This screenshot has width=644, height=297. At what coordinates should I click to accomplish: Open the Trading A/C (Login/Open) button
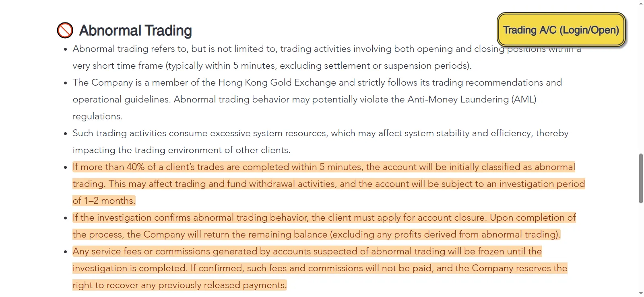point(561,30)
